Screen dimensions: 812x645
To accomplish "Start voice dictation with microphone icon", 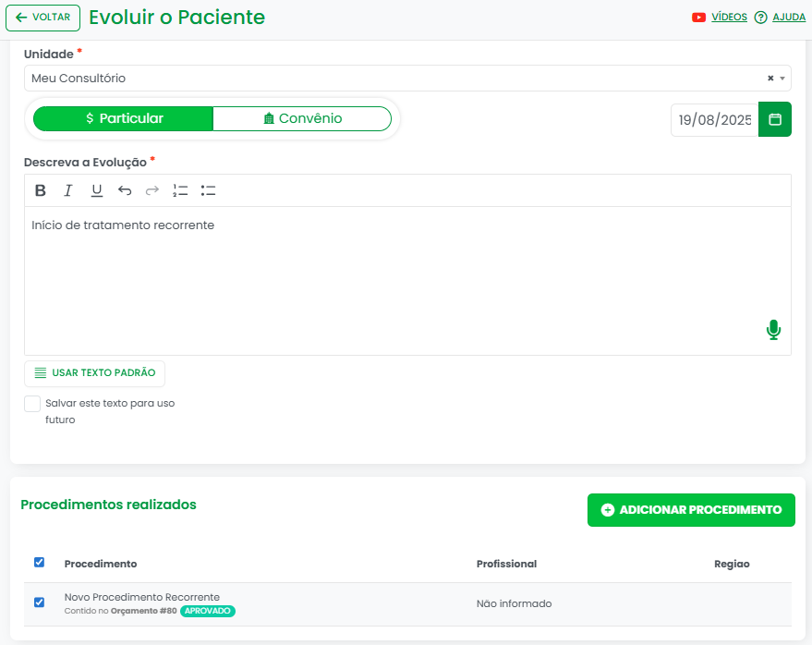I will pyautogui.click(x=773, y=330).
